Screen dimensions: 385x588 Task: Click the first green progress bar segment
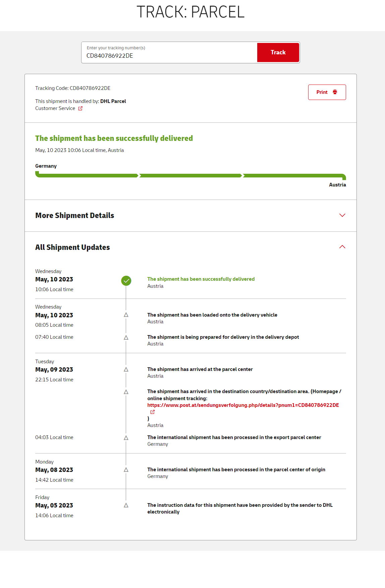(87, 175)
